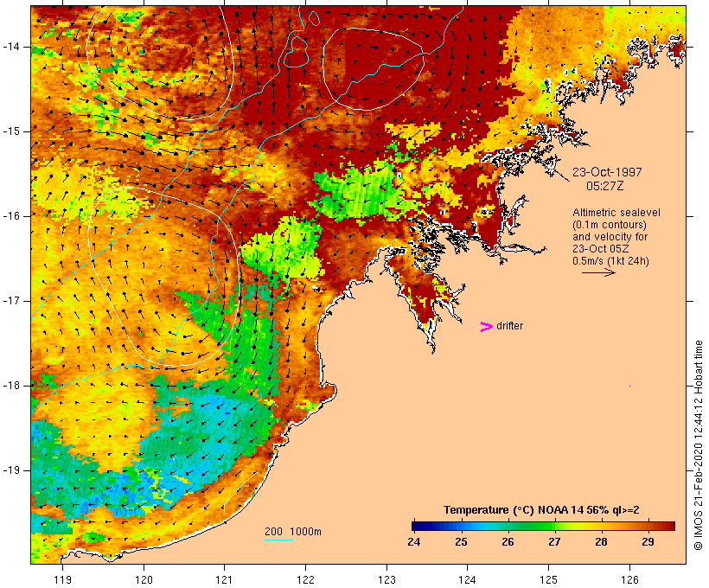This screenshot has width=709, height=588.
Task: Click the longitude label 126
Action: click(629, 579)
